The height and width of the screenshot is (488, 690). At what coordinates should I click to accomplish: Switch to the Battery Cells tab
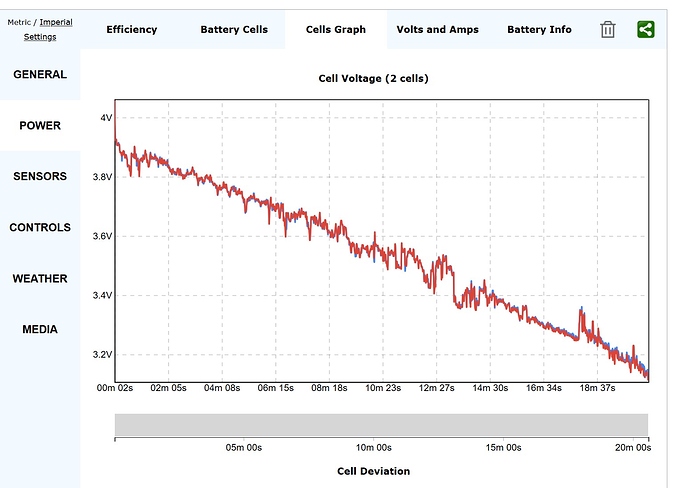point(234,29)
